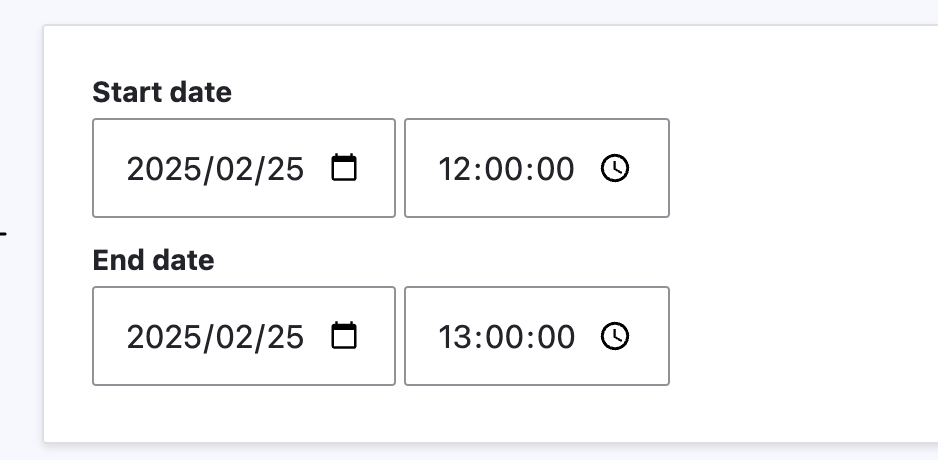Select the seconds segment in Start time

[x=555, y=169]
